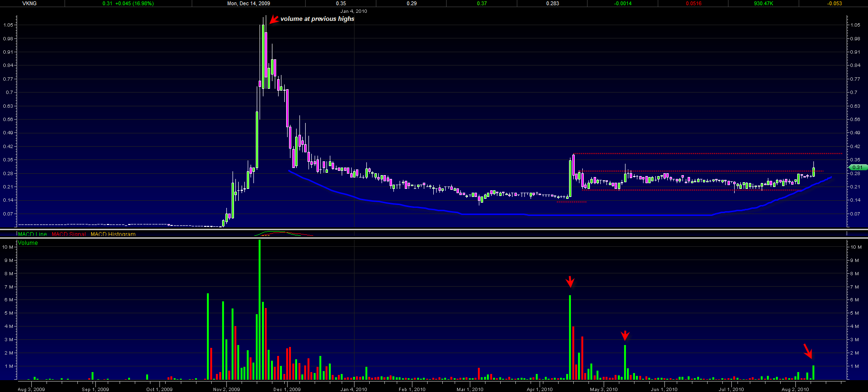Click the Mar 1, 2010 date axis label
The height and width of the screenshot is (392, 868).
(470, 389)
